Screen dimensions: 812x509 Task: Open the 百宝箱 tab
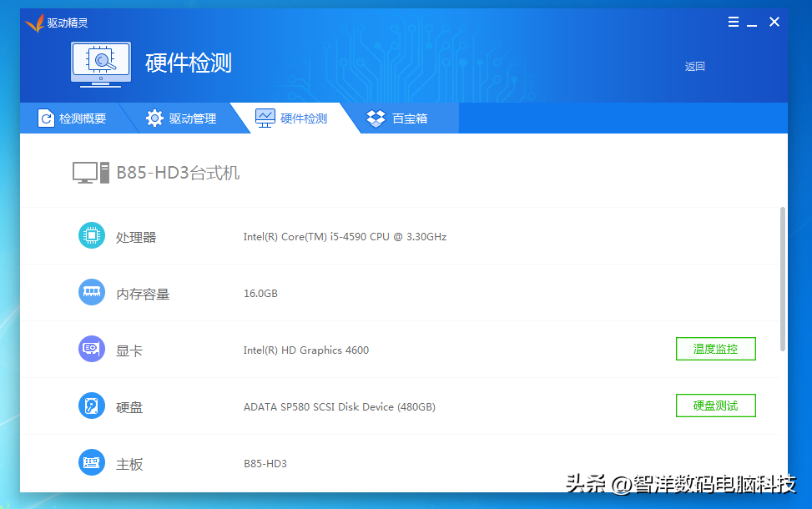[397, 118]
